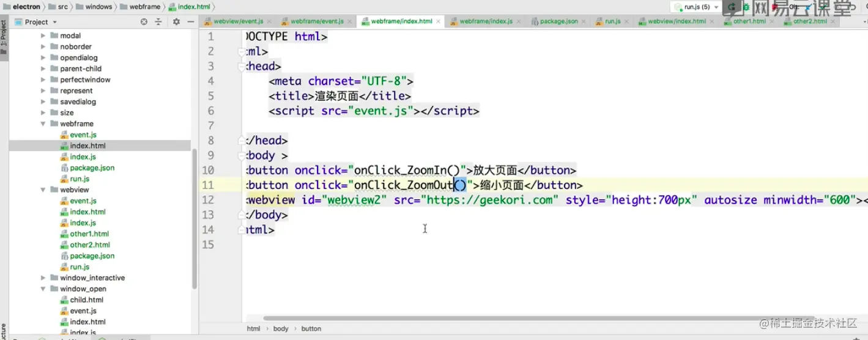The width and height of the screenshot is (868, 340).
Task: Collapse the webview folder arrow
Action: click(x=43, y=190)
